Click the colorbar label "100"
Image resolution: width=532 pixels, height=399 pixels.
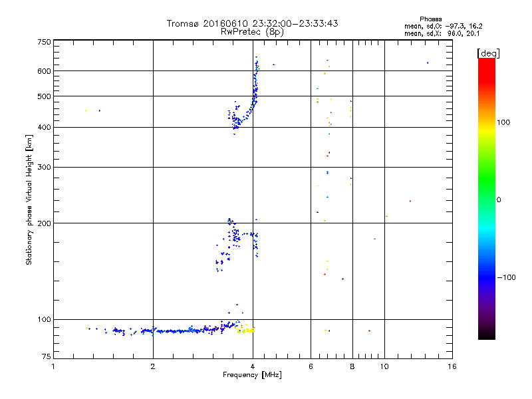click(503, 122)
